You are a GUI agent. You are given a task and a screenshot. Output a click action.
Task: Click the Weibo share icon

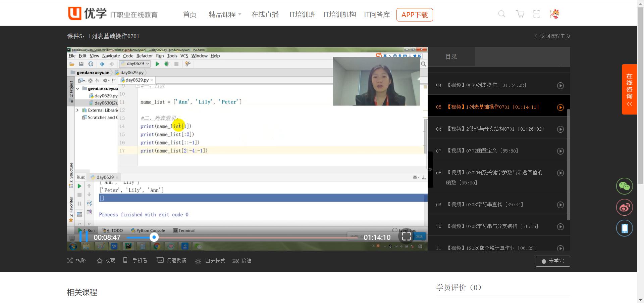coord(624,207)
